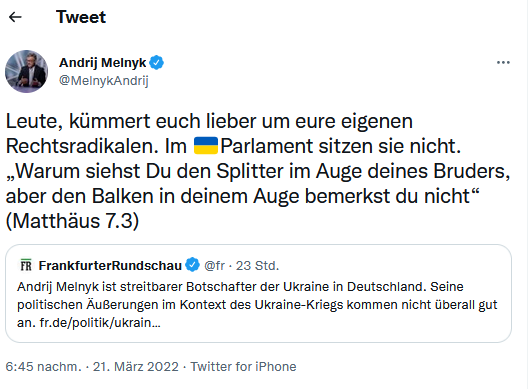Click the 6:45 nachm. tweet time
This screenshot has height=389, width=531.
coord(44,367)
